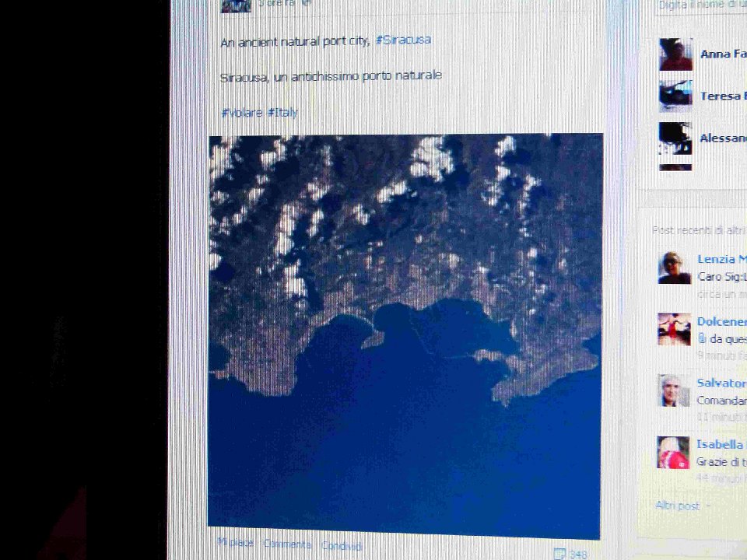Open the #Italy hashtag

pyautogui.click(x=282, y=113)
